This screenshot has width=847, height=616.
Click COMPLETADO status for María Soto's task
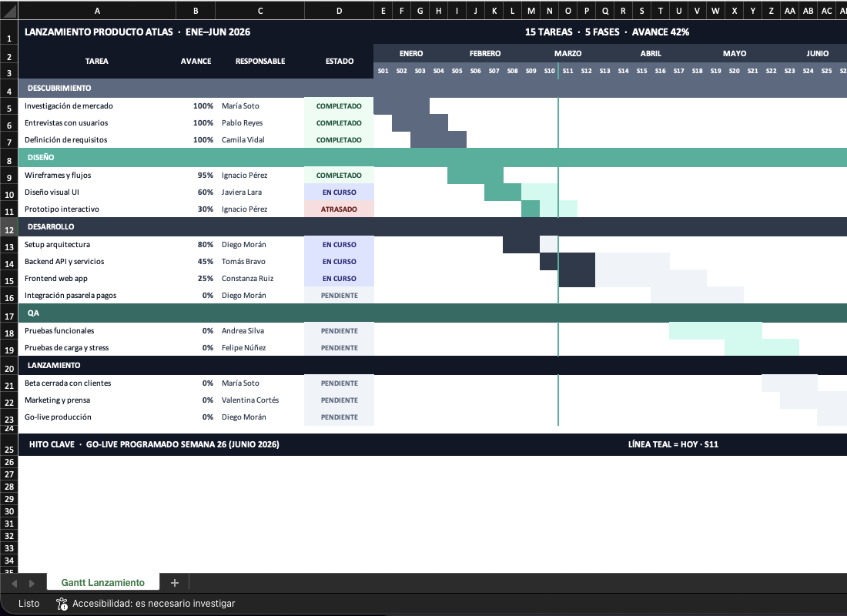339,106
